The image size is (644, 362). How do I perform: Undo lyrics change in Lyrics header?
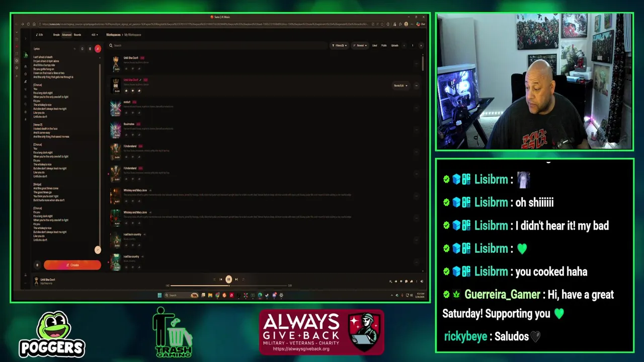pyautogui.click(x=74, y=49)
